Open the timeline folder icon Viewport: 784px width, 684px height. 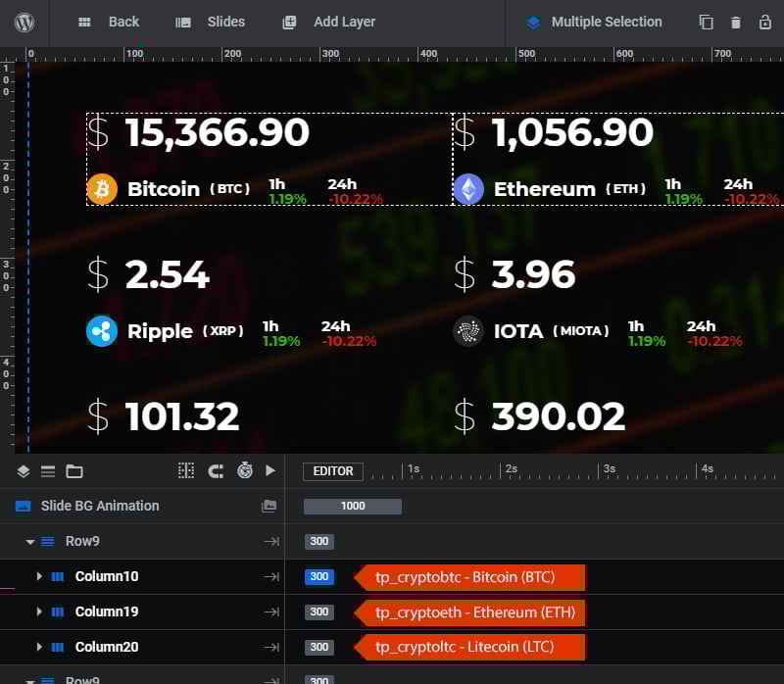click(x=74, y=471)
